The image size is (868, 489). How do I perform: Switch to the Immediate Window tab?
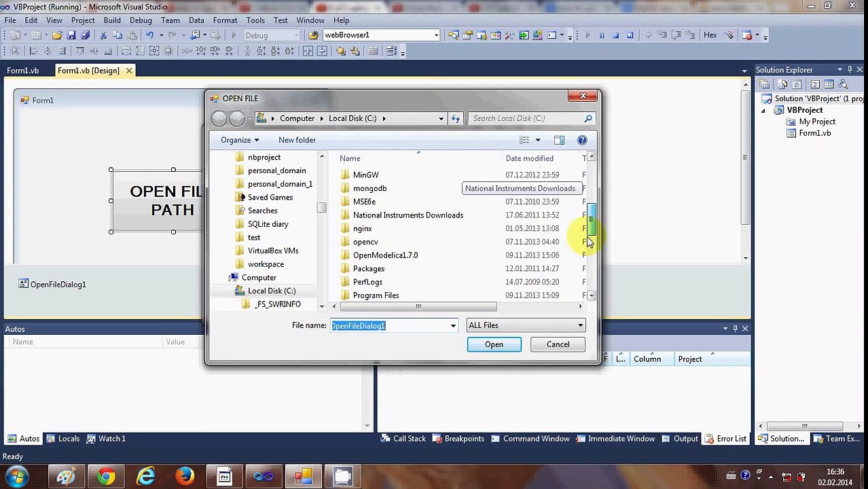point(615,439)
